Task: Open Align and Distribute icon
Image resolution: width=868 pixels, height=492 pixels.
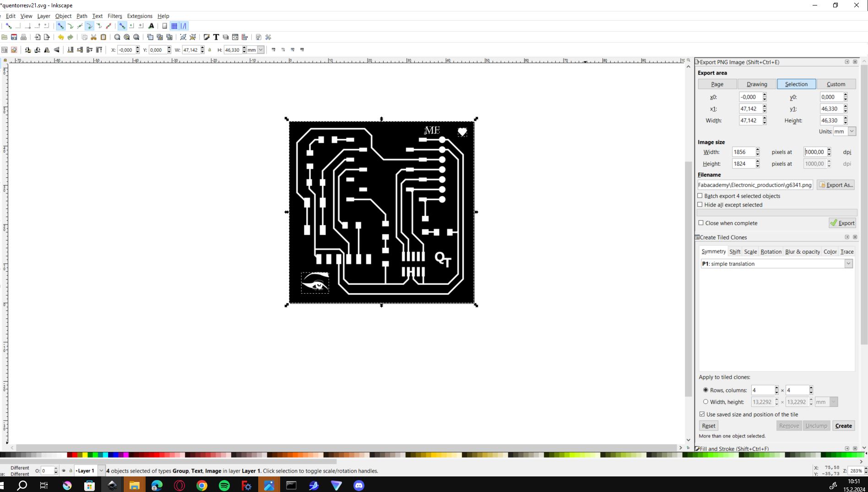Action: pos(245,37)
